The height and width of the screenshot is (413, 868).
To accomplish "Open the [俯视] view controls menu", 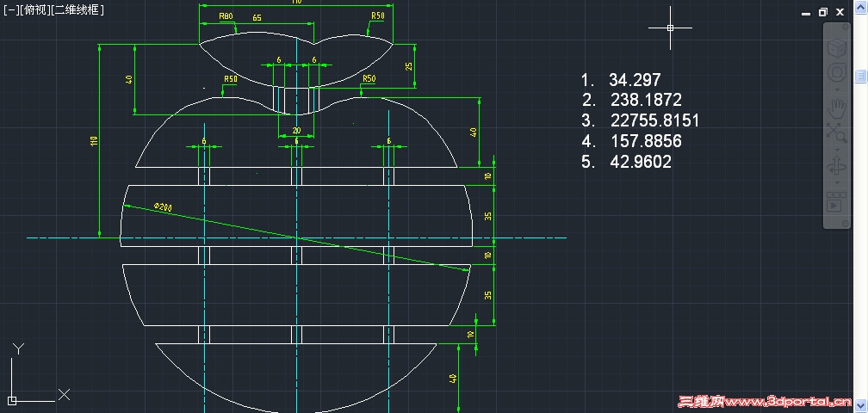I will pos(34,9).
